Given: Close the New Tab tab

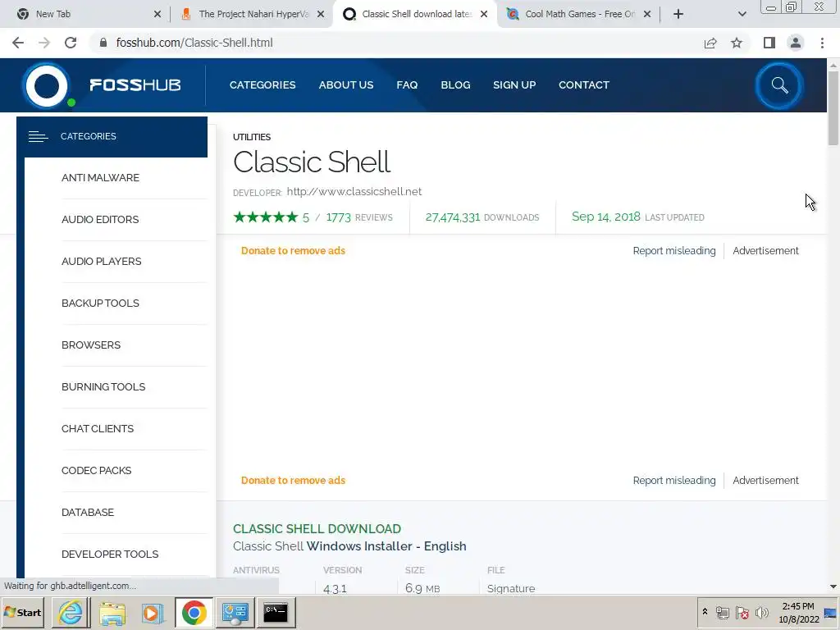Looking at the screenshot, I should click(157, 14).
